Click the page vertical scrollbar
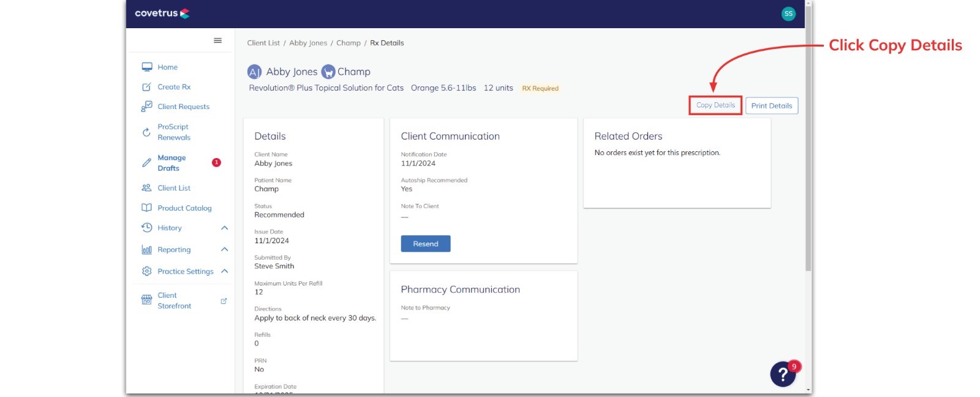This screenshot has width=980, height=397. click(x=808, y=138)
